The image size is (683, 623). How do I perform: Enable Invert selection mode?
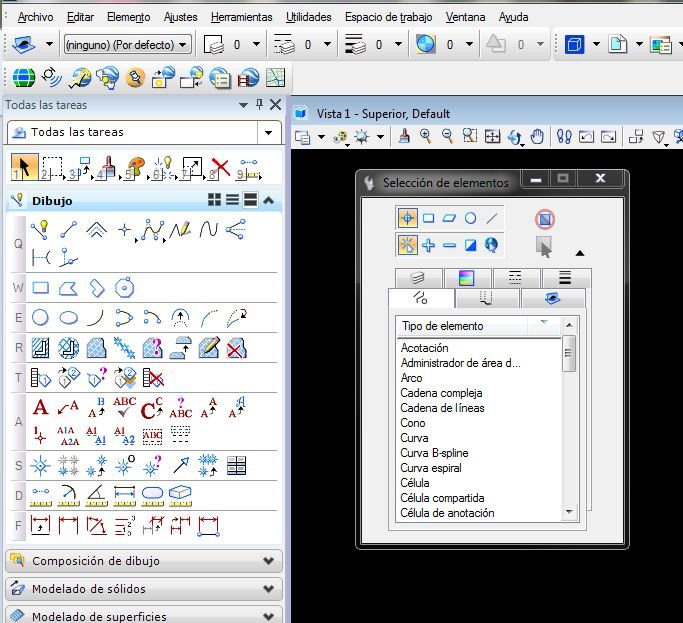(x=470, y=245)
